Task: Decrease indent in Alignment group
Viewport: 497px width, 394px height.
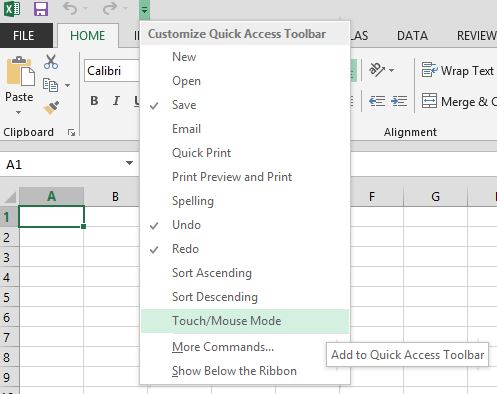Action: pos(377,101)
